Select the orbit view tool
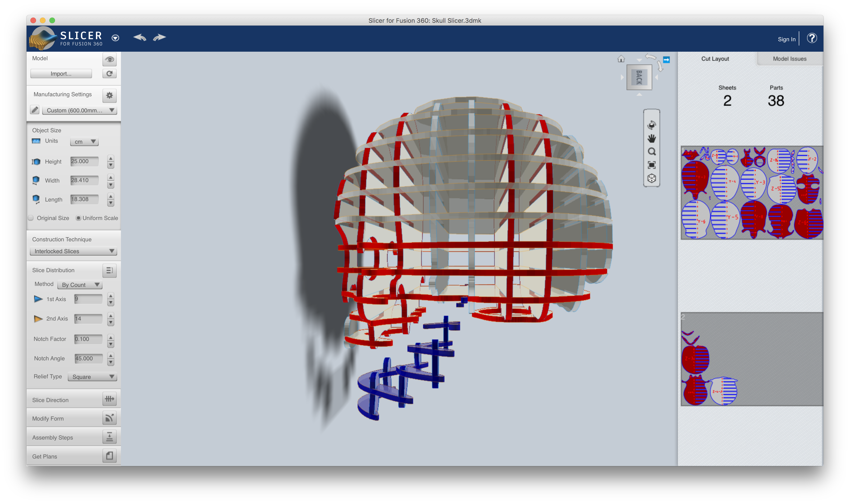Image resolution: width=850 pixels, height=504 pixels. click(651, 125)
